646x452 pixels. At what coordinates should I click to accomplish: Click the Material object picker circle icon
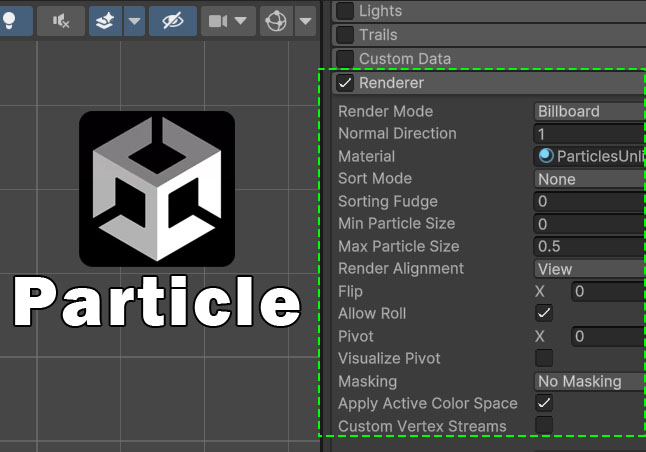(x=546, y=156)
